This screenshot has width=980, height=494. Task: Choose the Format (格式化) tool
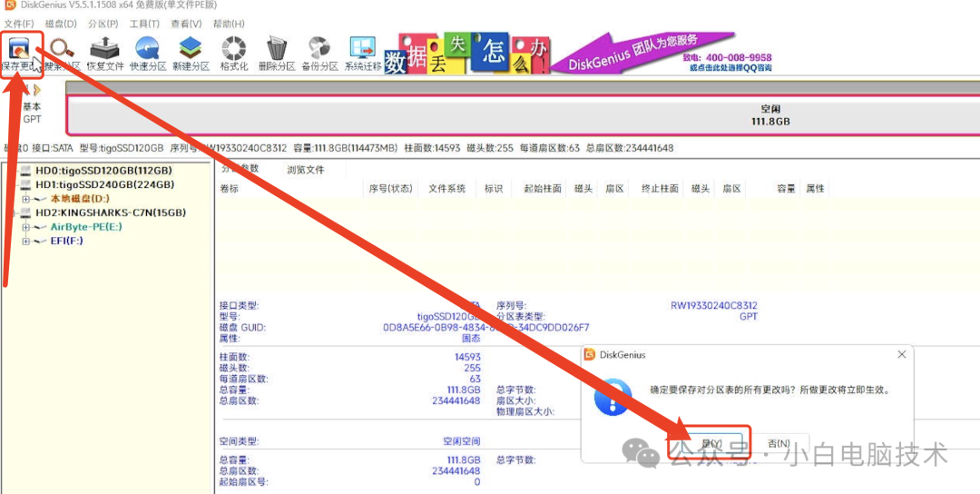[234, 54]
